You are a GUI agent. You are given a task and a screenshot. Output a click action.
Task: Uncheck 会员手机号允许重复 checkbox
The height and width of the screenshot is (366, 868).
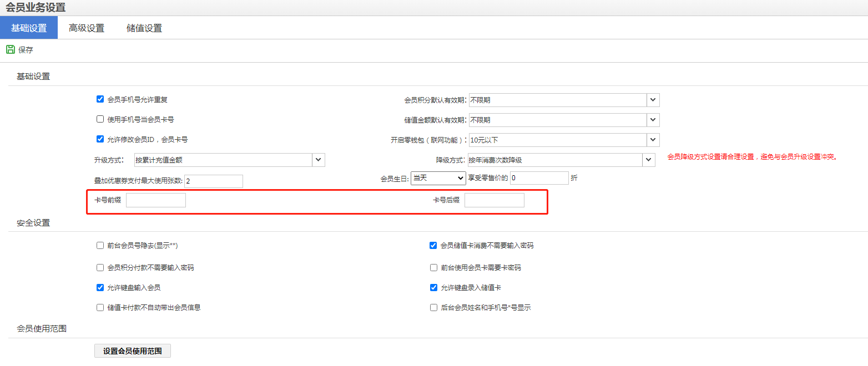coord(100,99)
